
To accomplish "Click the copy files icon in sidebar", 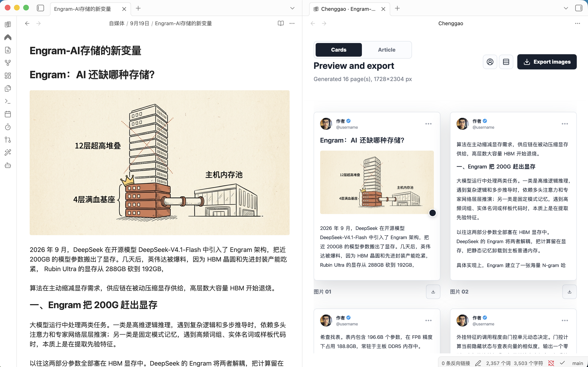I will pos(8,88).
